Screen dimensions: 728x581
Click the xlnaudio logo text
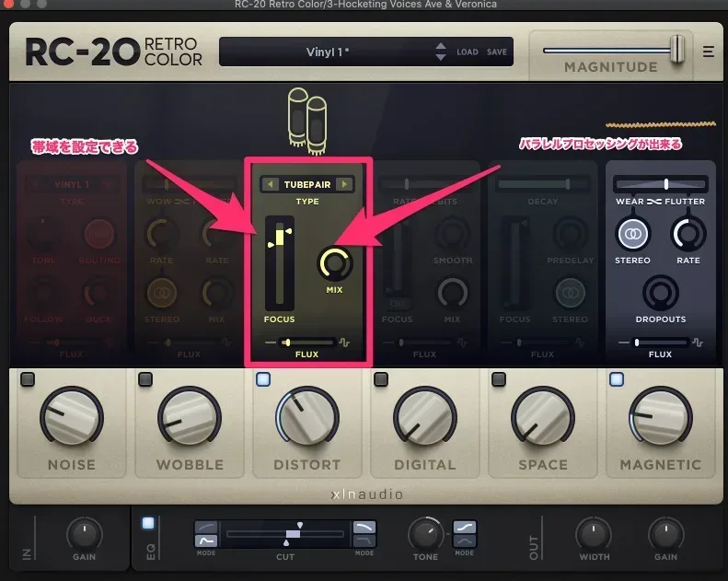pos(367,494)
